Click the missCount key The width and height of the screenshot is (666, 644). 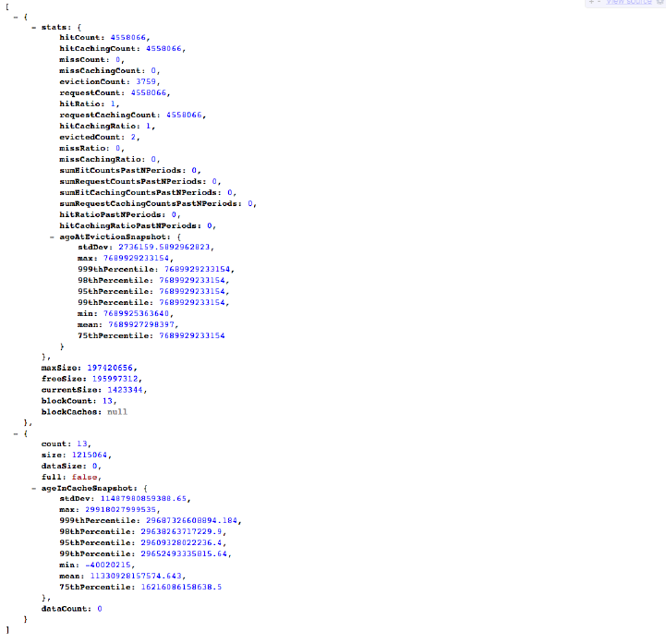point(82,59)
